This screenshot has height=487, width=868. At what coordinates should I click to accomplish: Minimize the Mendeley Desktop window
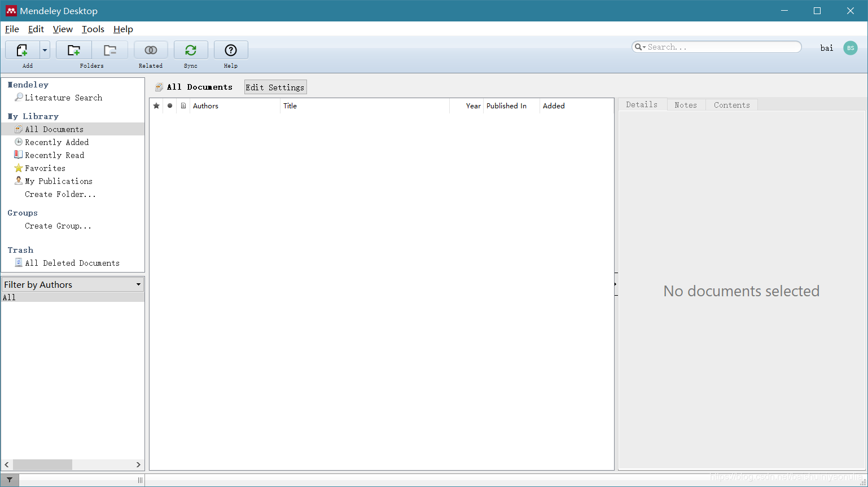[784, 11]
